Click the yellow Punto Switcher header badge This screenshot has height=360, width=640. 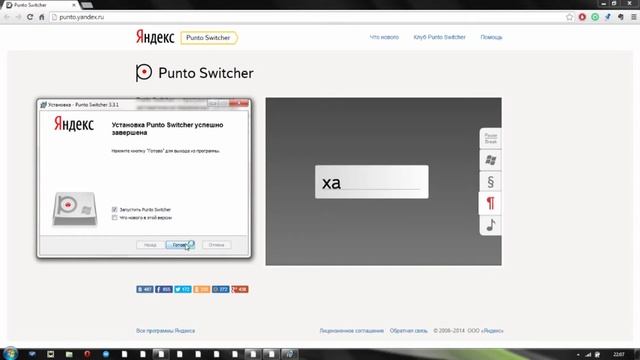209,38
